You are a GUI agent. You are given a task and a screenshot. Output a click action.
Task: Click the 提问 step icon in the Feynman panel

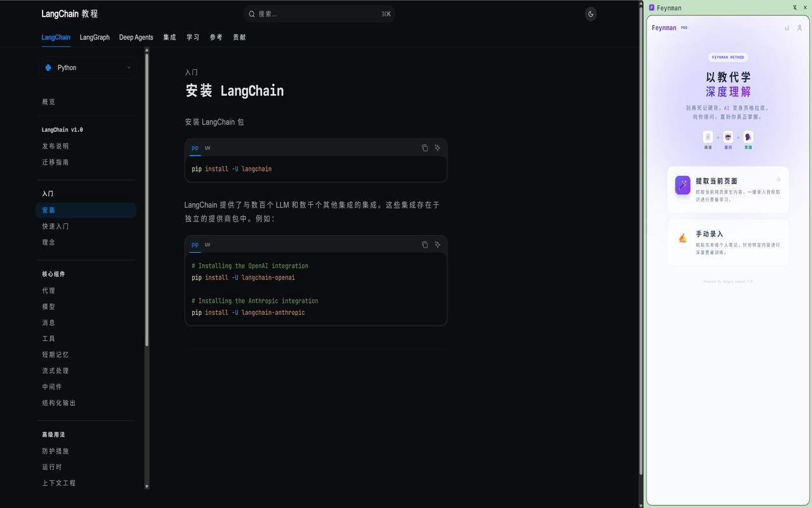[728, 137]
